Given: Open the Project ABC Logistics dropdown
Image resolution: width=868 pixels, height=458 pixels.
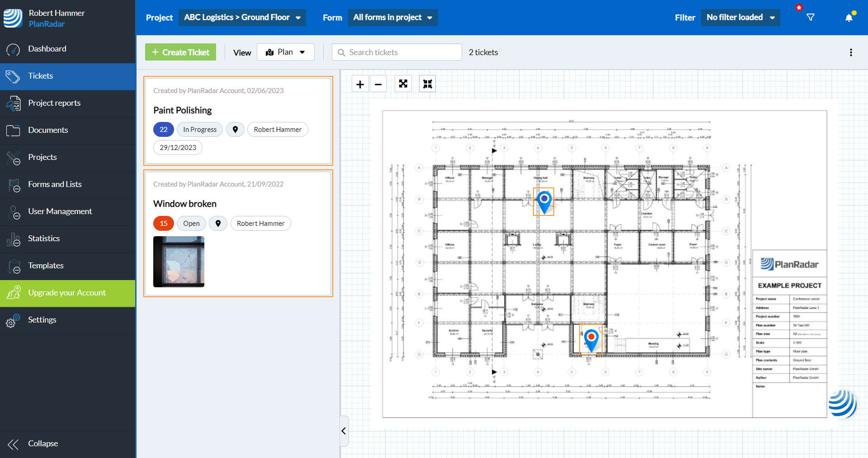Looking at the screenshot, I should click(x=242, y=18).
